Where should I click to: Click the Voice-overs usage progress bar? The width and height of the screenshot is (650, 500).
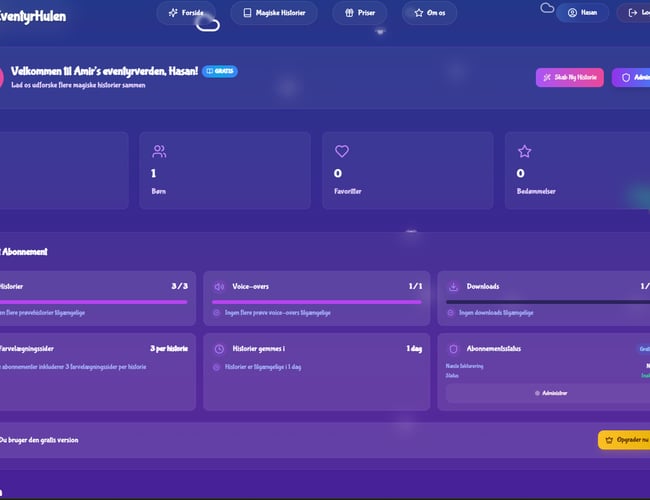click(317, 301)
